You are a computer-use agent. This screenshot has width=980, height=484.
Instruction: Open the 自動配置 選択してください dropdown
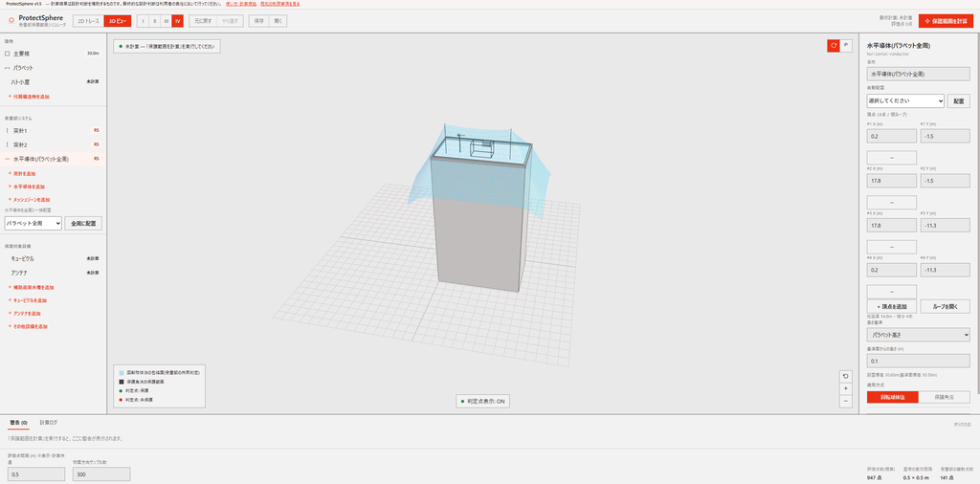click(905, 100)
